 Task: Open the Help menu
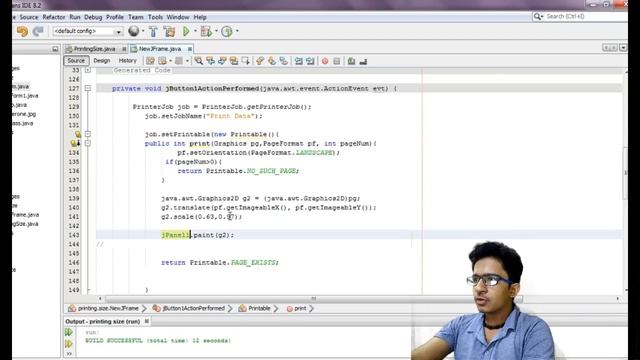coord(200,17)
